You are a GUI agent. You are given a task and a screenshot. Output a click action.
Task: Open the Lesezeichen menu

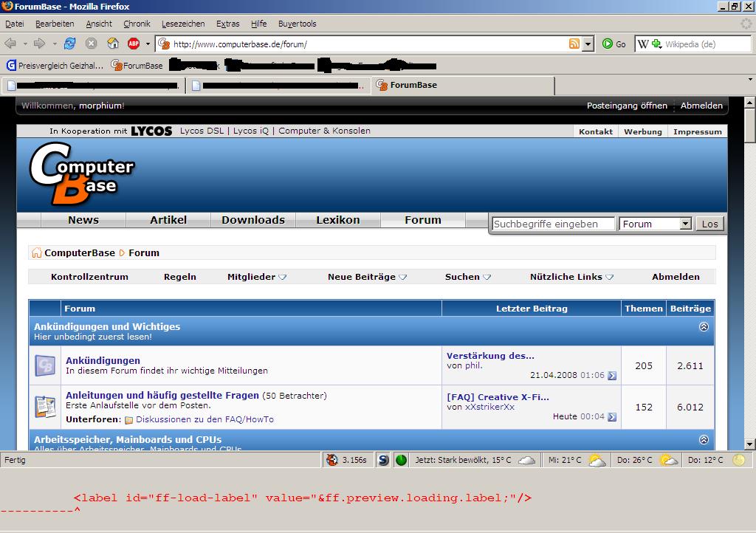point(183,24)
